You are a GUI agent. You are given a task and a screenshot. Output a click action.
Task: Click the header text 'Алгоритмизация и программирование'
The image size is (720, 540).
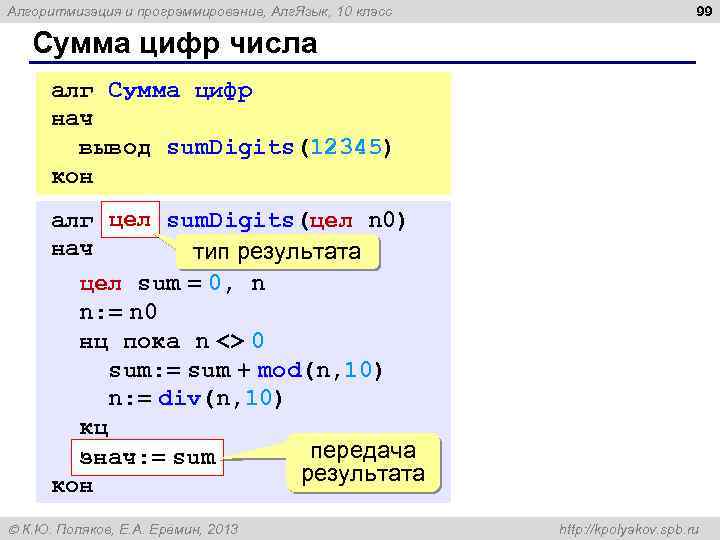pyautogui.click(x=136, y=11)
